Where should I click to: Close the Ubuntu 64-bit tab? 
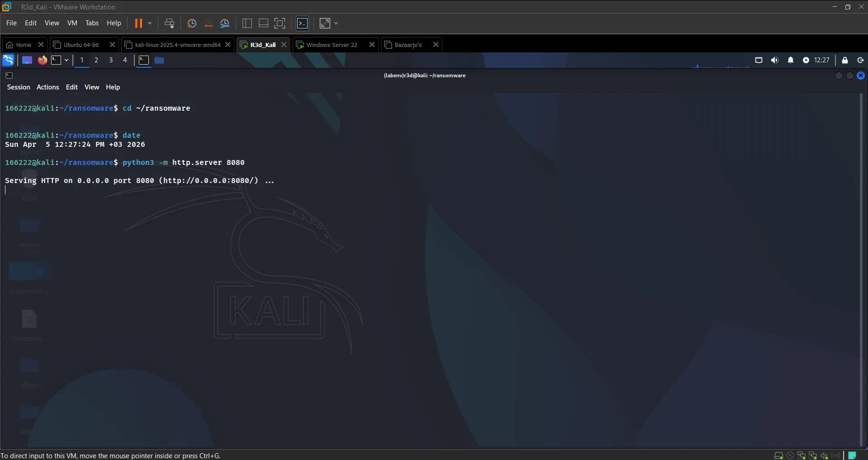[x=113, y=45]
